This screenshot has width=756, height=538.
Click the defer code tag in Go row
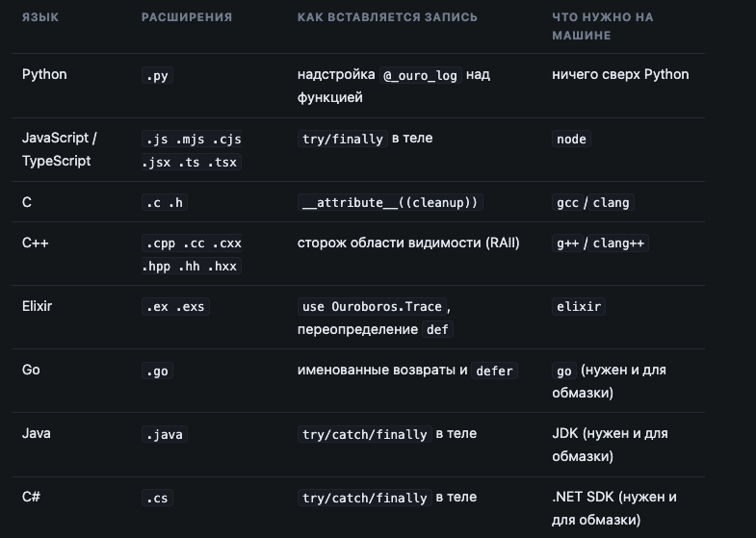494,371
